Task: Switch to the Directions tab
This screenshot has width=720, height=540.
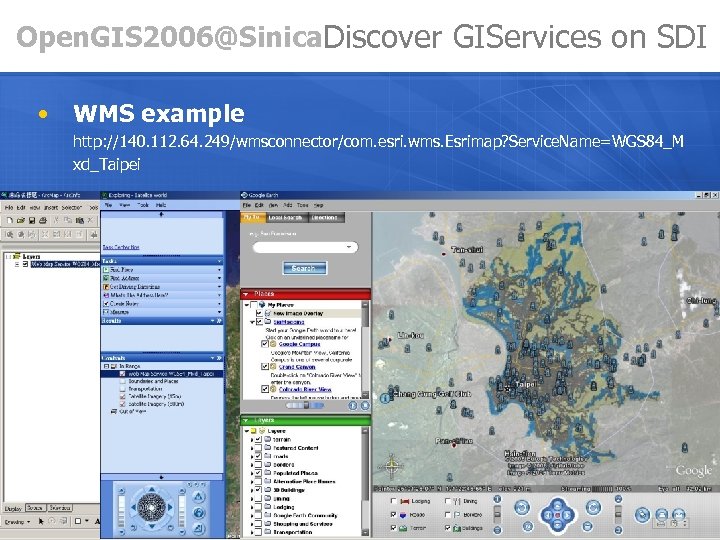Action: point(325,218)
